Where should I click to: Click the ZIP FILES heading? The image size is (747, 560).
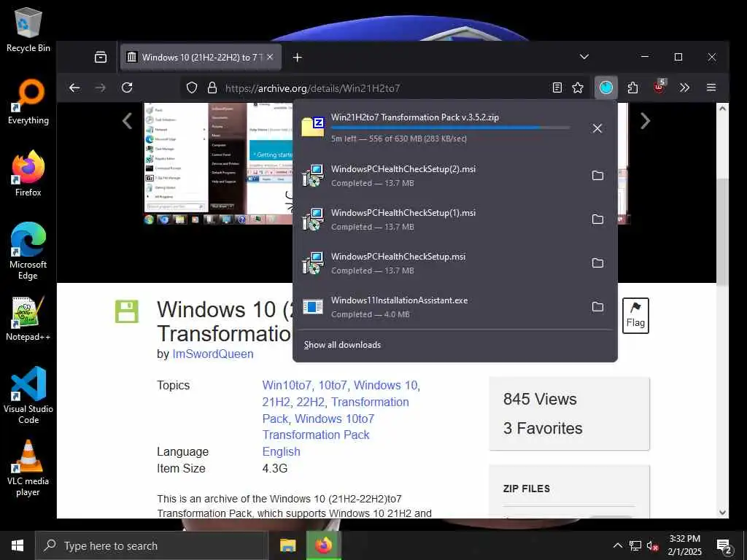tap(527, 489)
